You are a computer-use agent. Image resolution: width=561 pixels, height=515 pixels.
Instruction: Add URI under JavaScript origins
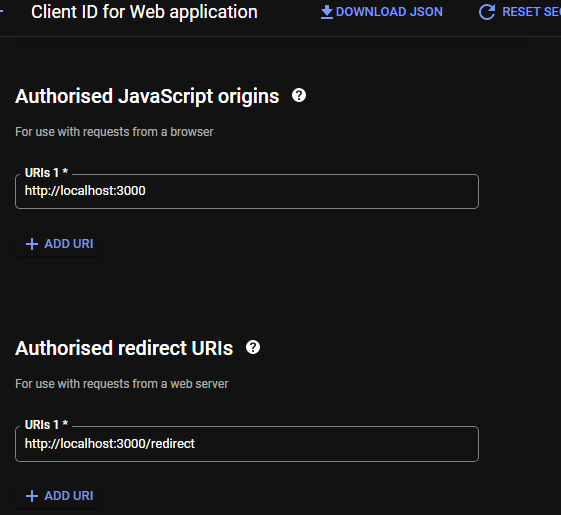point(59,244)
